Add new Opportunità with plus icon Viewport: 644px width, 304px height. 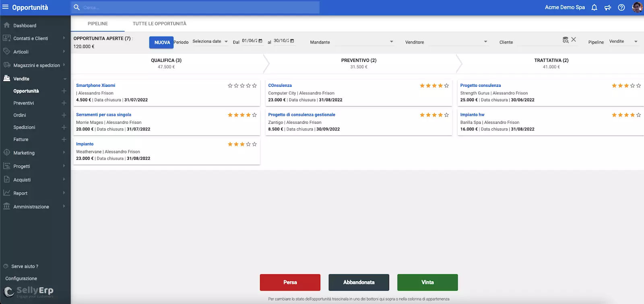pos(64,91)
